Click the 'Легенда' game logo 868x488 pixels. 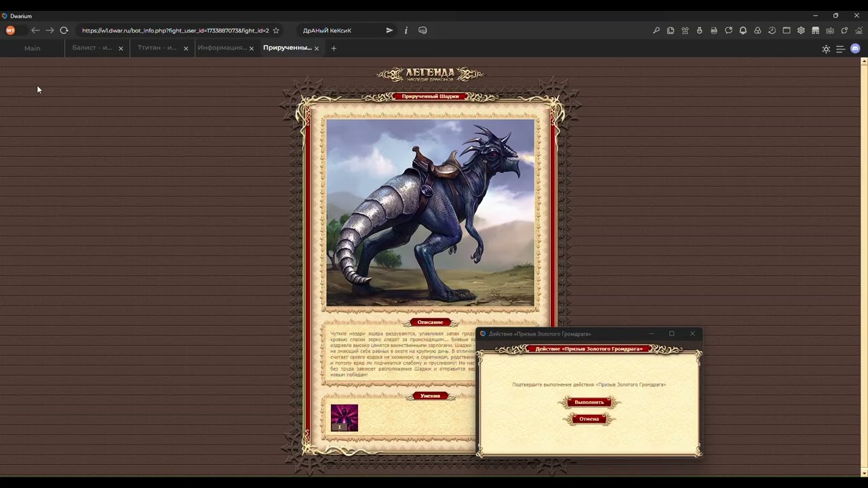(430, 74)
